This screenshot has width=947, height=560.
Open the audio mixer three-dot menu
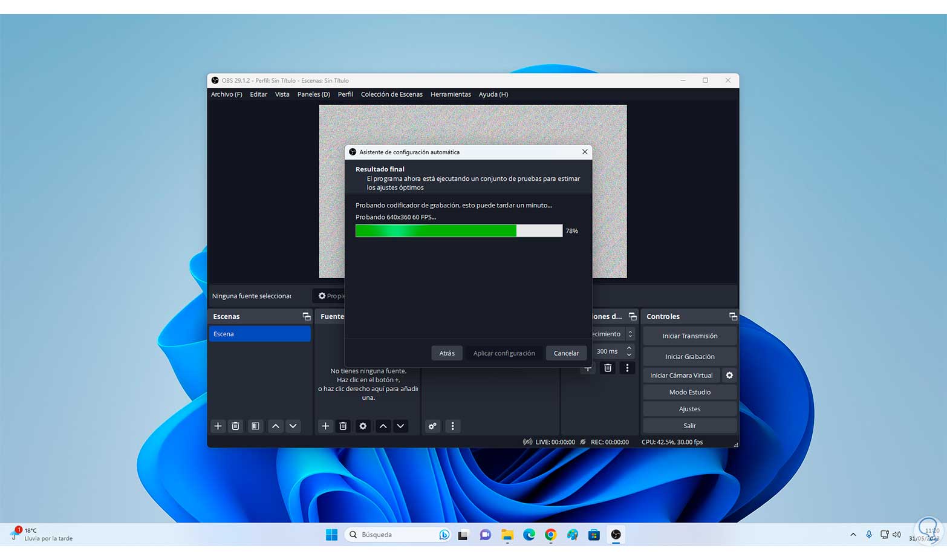tap(452, 426)
